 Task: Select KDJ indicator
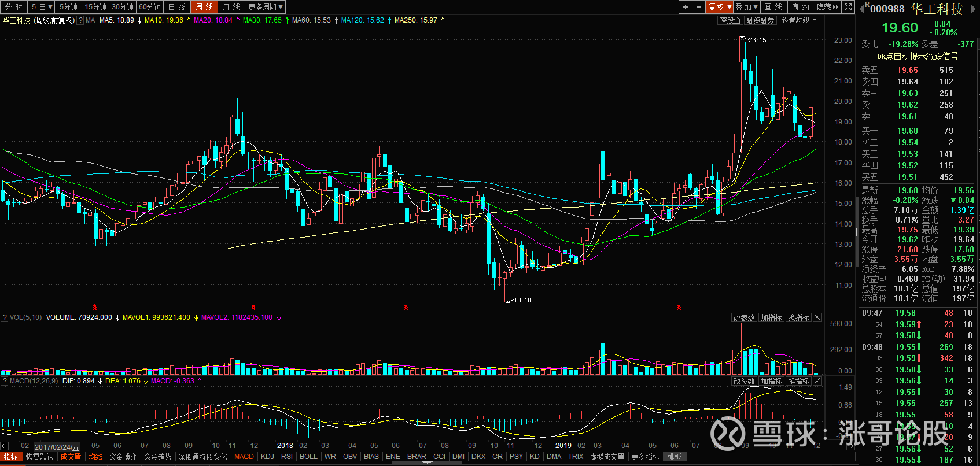(x=267, y=457)
